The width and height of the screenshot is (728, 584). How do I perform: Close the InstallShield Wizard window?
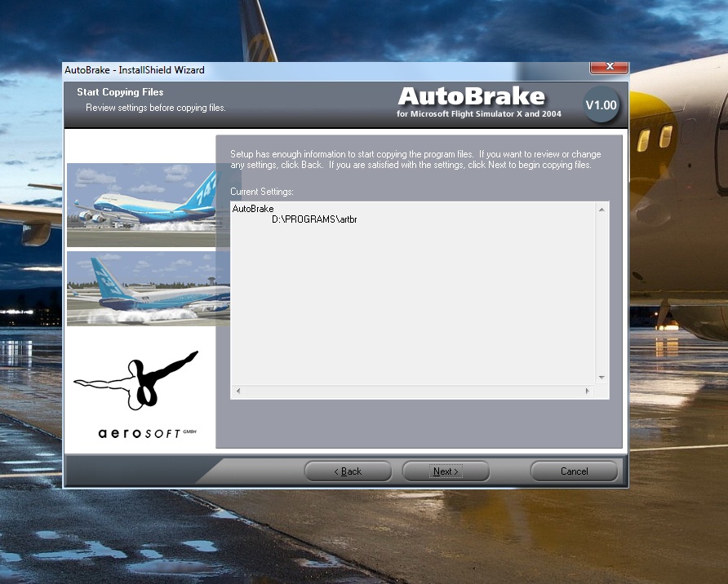coord(609,67)
